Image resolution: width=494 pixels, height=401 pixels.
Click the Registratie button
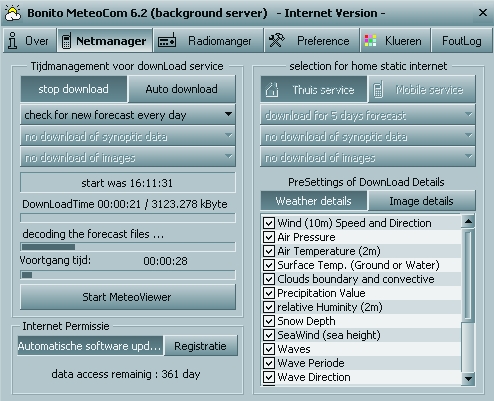coord(200,346)
